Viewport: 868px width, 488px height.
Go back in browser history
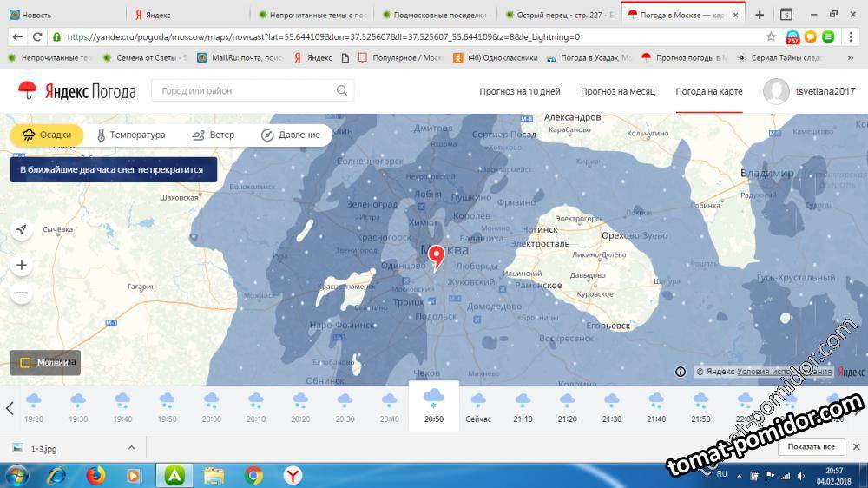coord(17,36)
